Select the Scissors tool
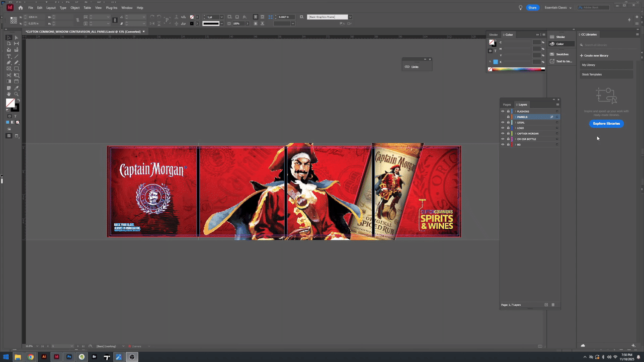This screenshot has height=362, width=644. (x=9, y=75)
